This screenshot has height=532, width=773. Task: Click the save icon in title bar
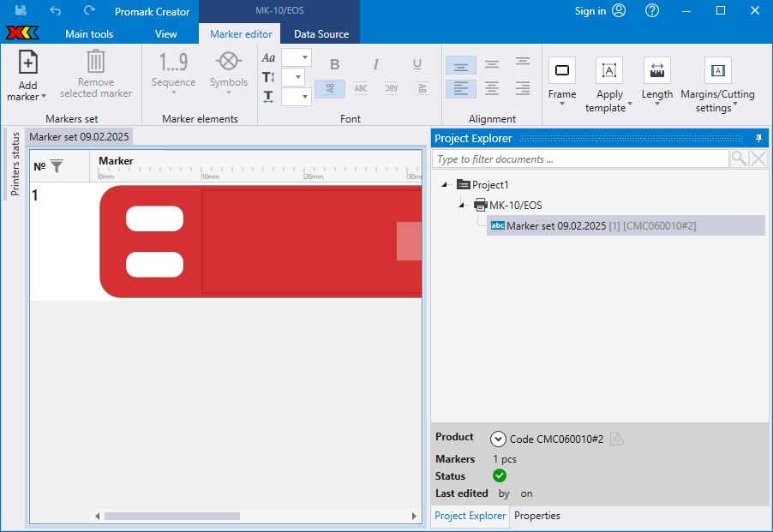pos(21,10)
